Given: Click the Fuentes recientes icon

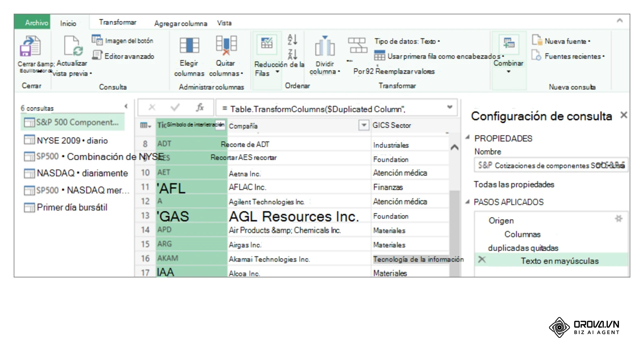Looking at the screenshot, I should click(536, 55).
